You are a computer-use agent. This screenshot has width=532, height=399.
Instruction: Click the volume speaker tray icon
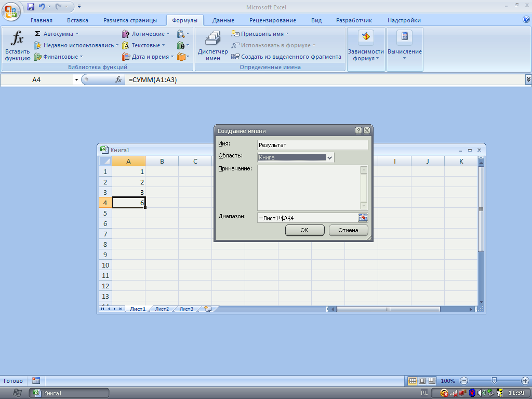click(481, 393)
